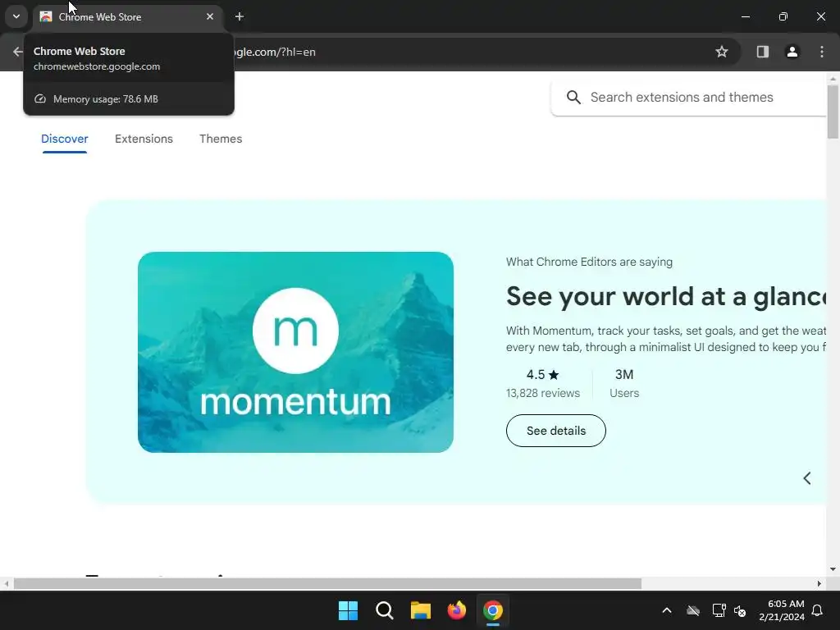The height and width of the screenshot is (630, 840).
Task: Open the network status tray icon
Action: 719,610
